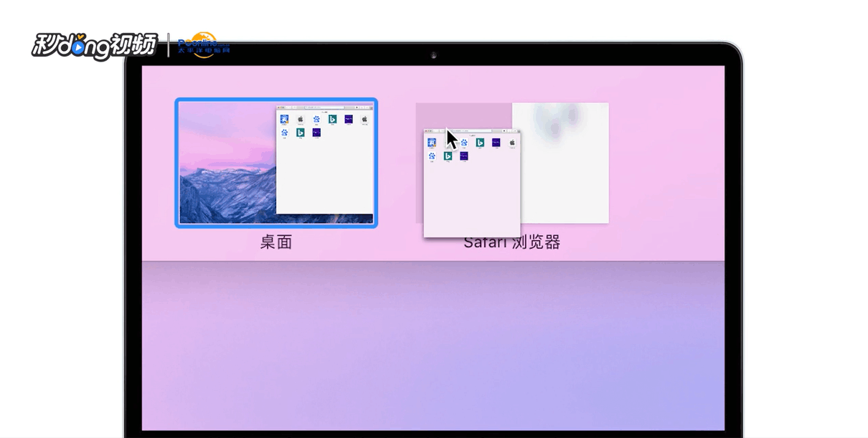Click the Safari window inside the 桌面 thumbnail
Image resolution: width=868 pixels, height=438 pixels.
(x=325, y=161)
